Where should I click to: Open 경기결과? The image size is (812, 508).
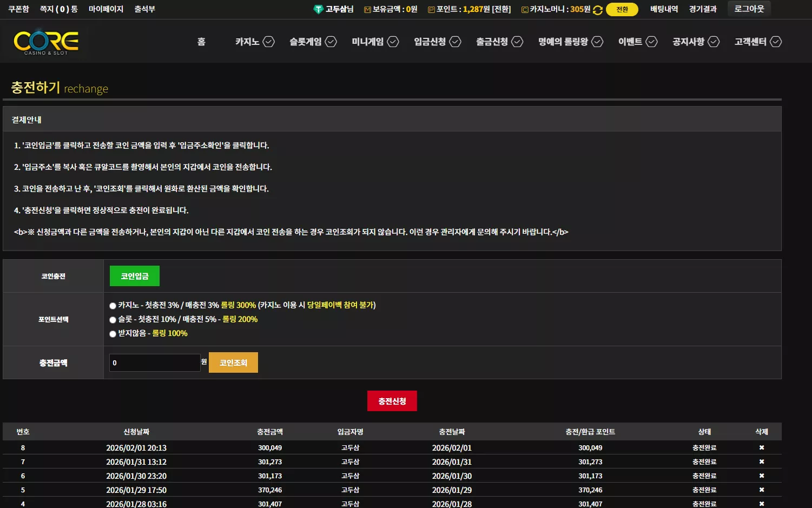click(703, 9)
